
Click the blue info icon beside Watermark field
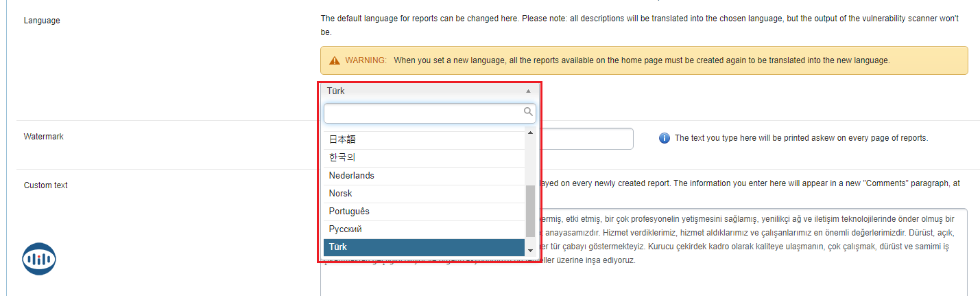pyautogui.click(x=664, y=138)
